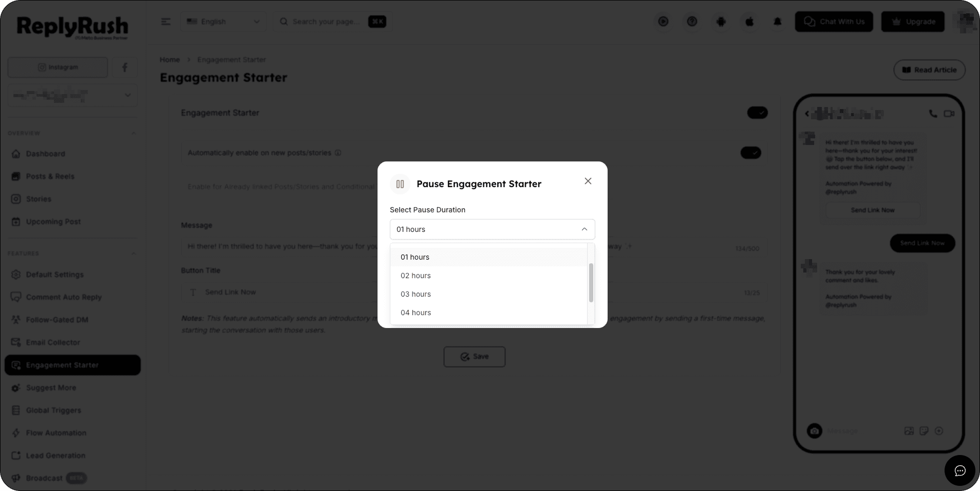980x491 pixels.
Task: Collapse the Features section
Action: point(134,253)
